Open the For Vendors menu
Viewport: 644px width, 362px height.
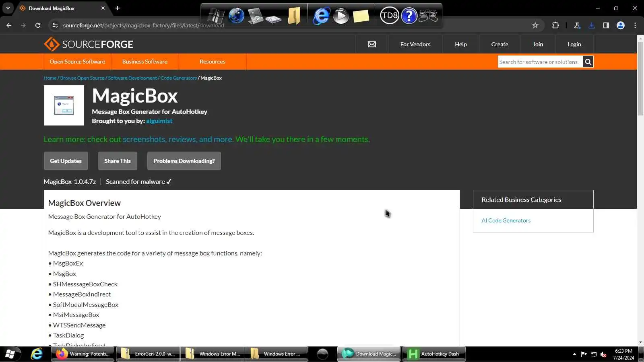[x=415, y=44]
